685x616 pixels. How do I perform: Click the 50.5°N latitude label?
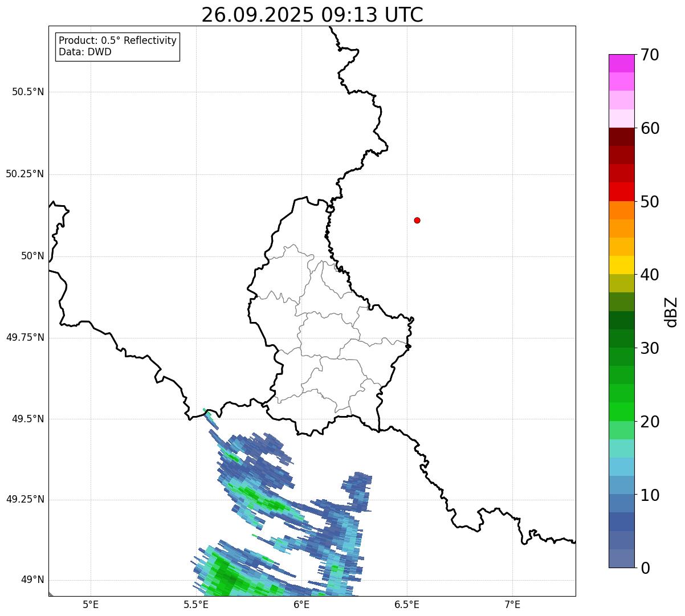(x=28, y=92)
